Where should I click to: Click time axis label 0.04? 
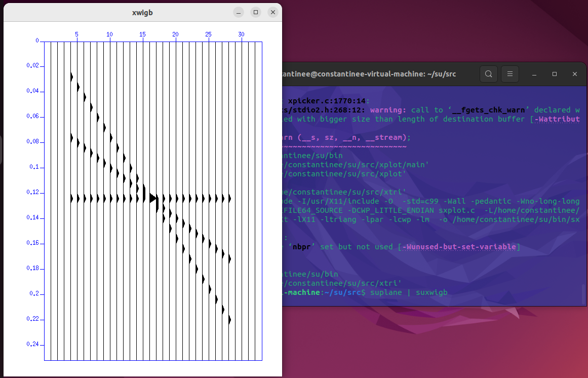click(32, 91)
